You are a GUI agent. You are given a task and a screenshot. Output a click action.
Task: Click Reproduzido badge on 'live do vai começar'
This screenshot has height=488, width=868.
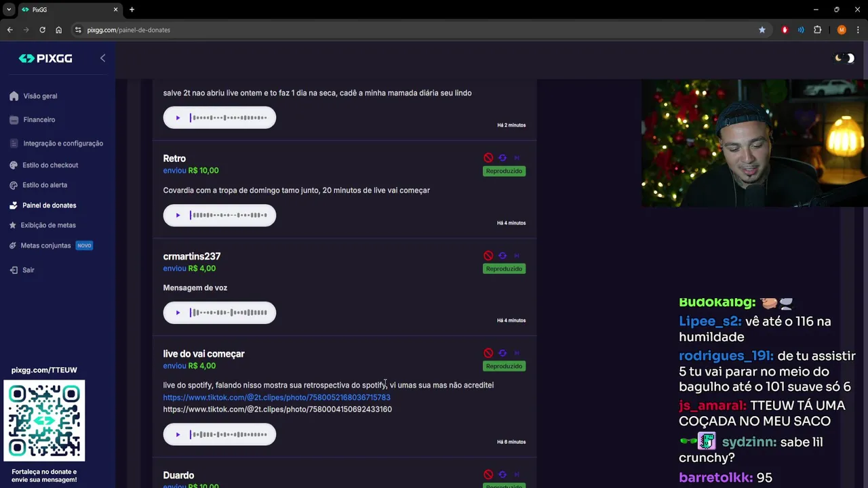[504, 367]
